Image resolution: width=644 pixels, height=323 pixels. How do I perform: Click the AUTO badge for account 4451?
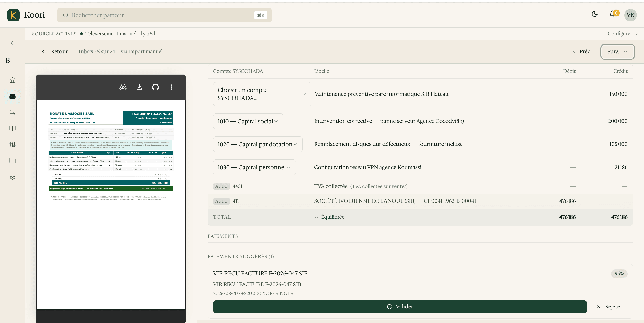click(221, 186)
